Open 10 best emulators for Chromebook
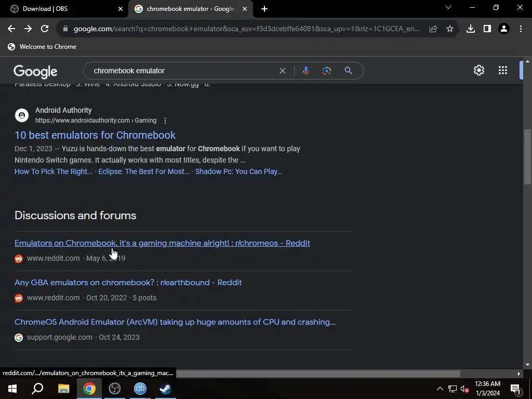 pos(95,135)
